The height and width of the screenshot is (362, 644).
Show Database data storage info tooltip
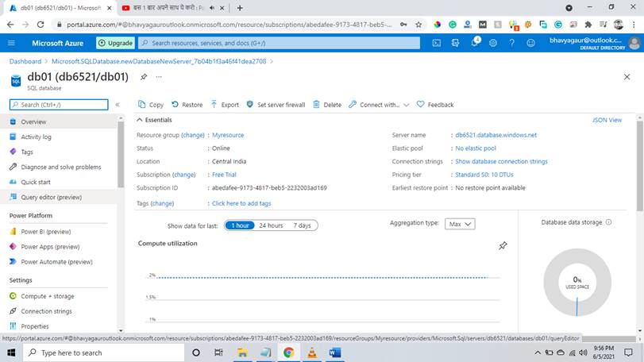click(609, 222)
